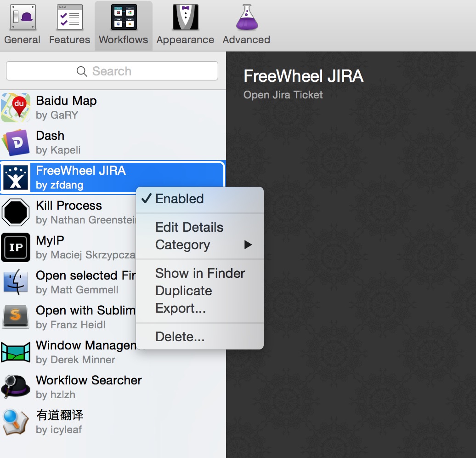476x458 pixels.
Task: Select the Window Manager workflow name
Action: click(86, 345)
